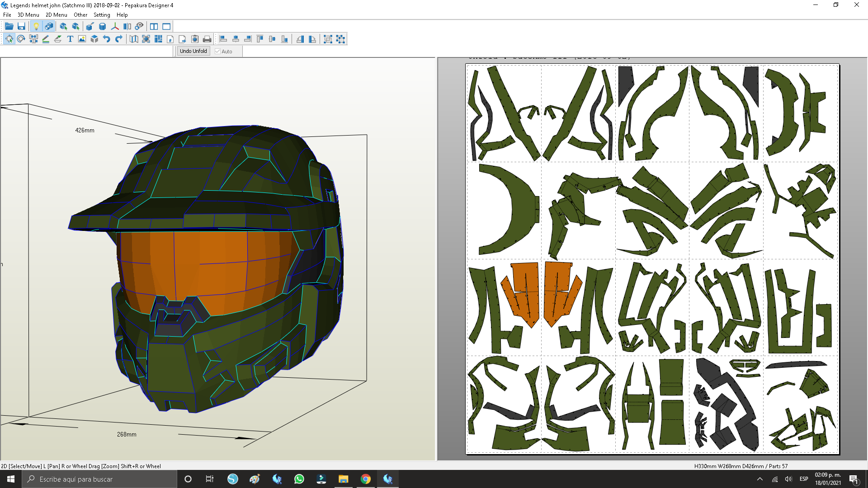868x488 pixels.
Task: Click the Open file folder icon
Action: (x=9, y=26)
